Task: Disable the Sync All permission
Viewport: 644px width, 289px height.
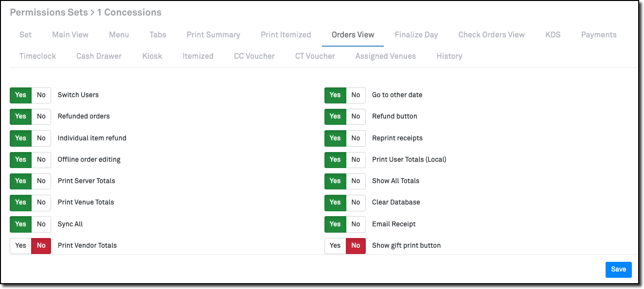Action: click(41, 224)
